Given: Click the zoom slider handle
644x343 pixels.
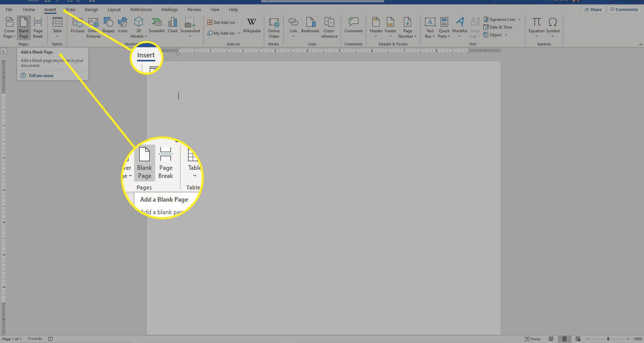Looking at the screenshot, I should tap(608, 339).
